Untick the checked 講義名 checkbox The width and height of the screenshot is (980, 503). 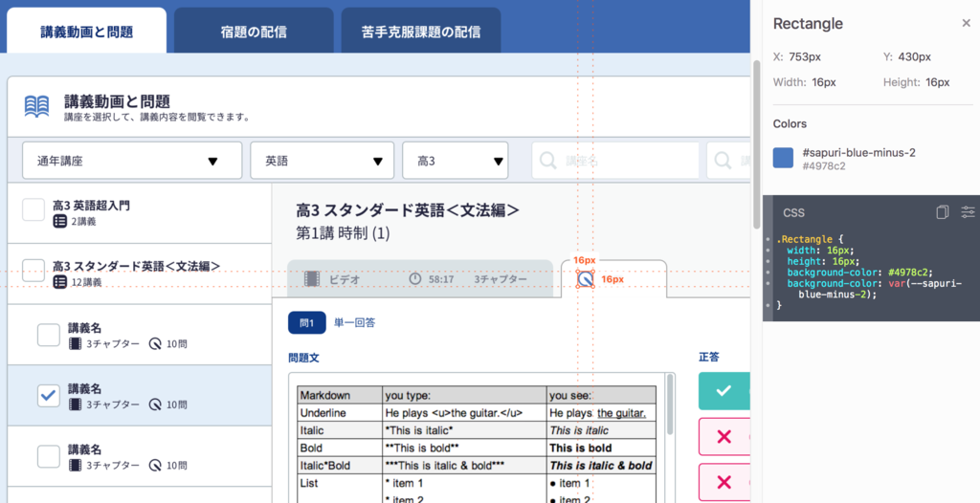pyautogui.click(x=49, y=396)
